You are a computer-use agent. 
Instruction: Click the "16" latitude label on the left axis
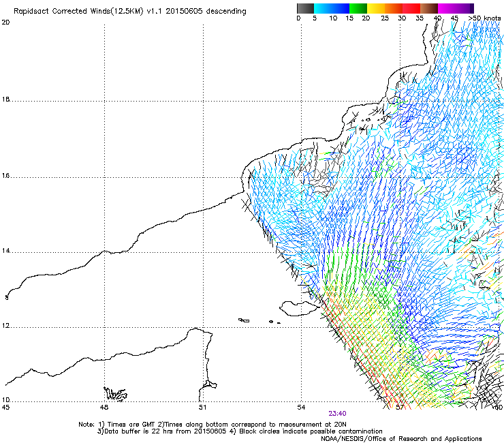pos(5,176)
